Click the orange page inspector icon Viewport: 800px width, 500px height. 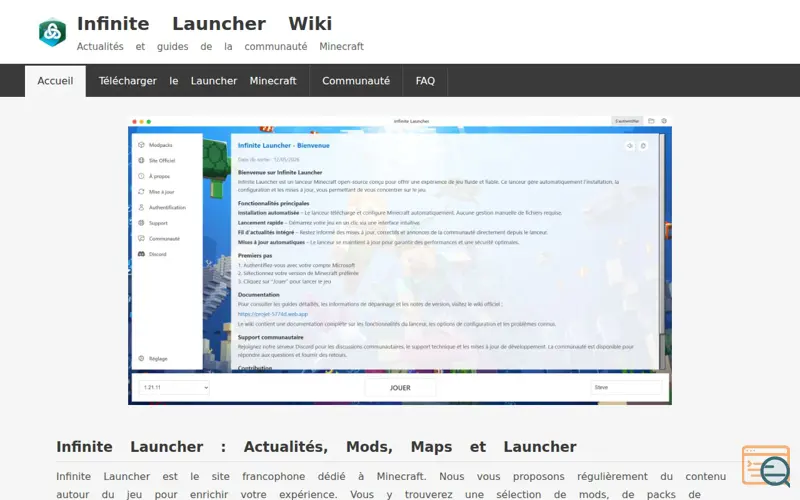[766, 466]
